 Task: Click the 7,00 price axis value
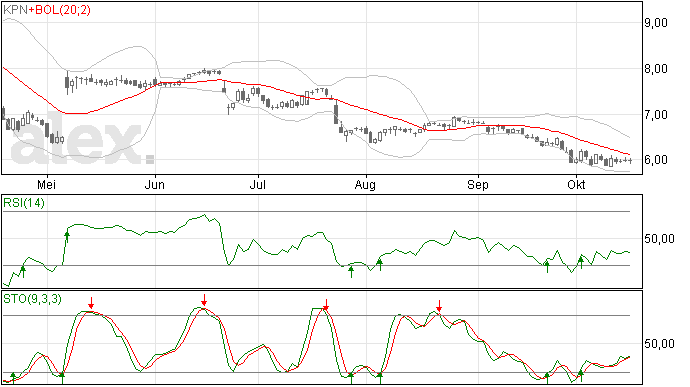tap(656, 115)
